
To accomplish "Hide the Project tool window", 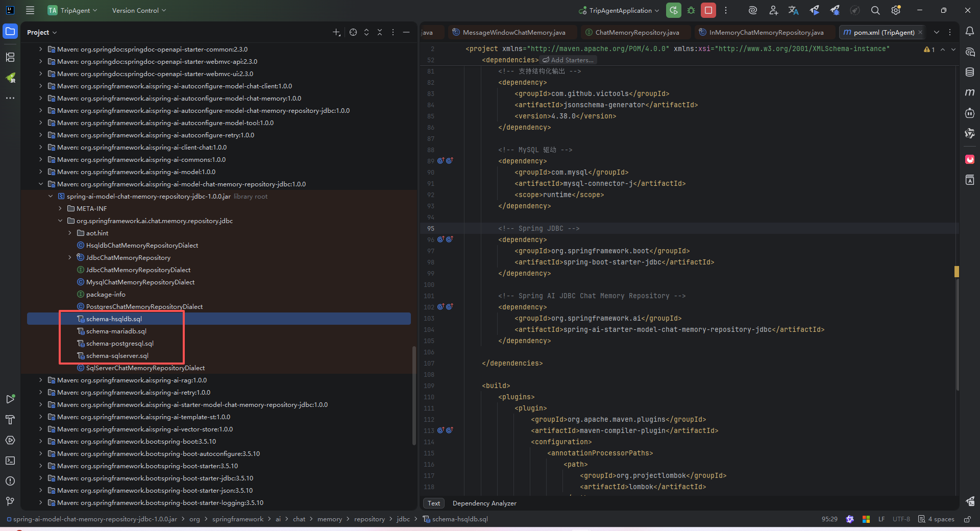I will tap(406, 32).
